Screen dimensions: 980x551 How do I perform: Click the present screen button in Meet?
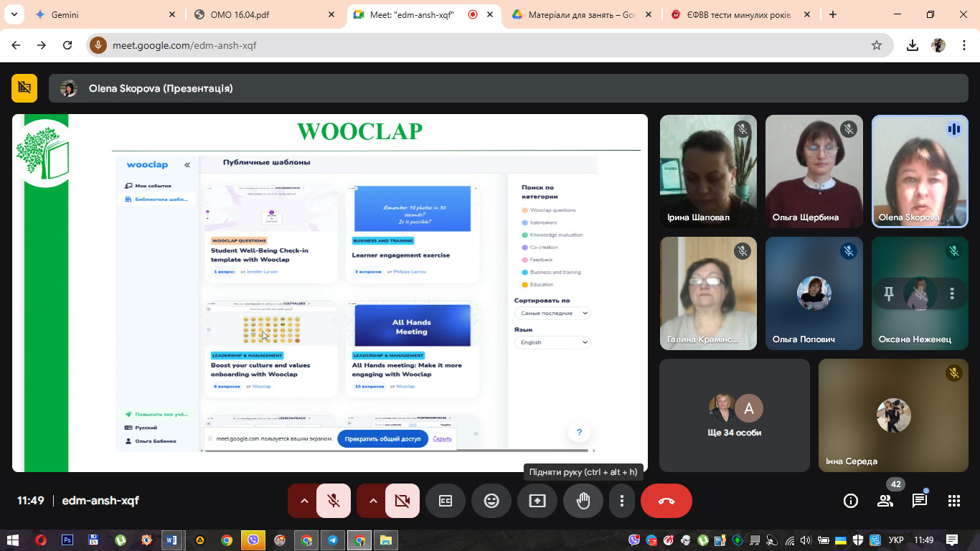pyautogui.click(x=537, y=501)
